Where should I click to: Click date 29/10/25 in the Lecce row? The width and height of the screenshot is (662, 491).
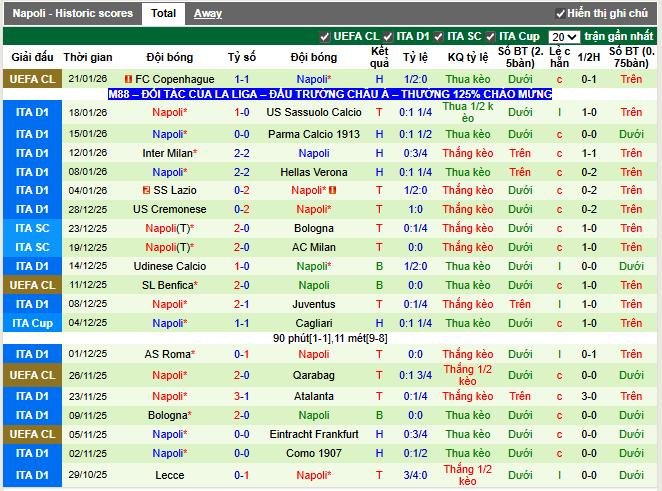tap(88, 475)
